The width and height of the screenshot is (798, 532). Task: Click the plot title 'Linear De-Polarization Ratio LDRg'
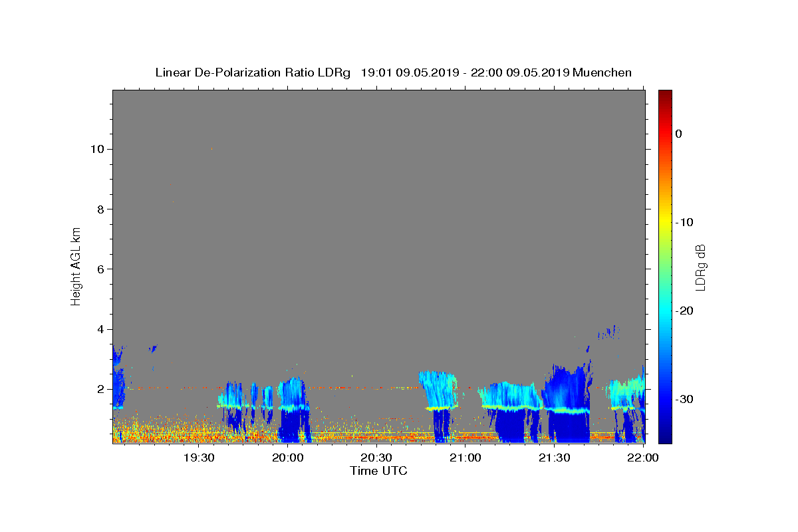pyautogui.click(x=253, y=72)
